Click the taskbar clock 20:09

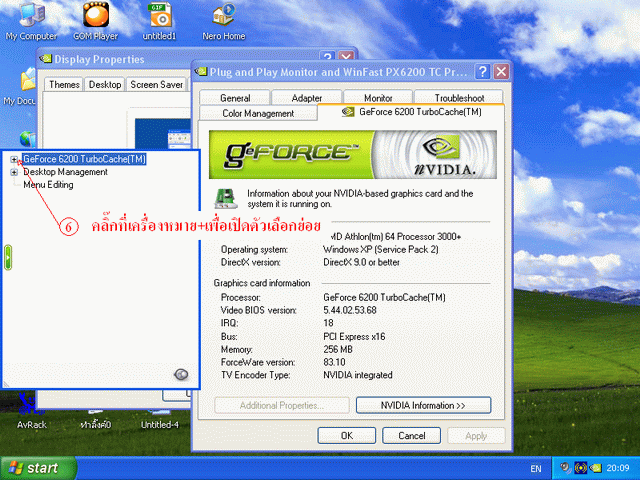618,468
